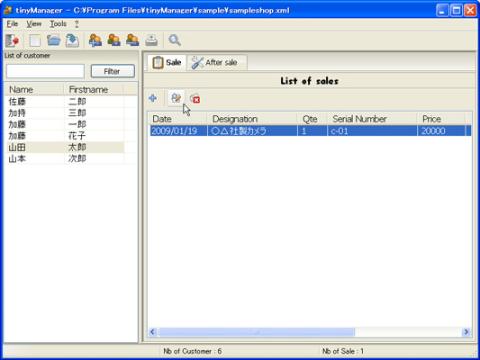This screenshot has height=360, width=480.
Task: Select customer 山本 in the list
Action: tap(17, 159)
